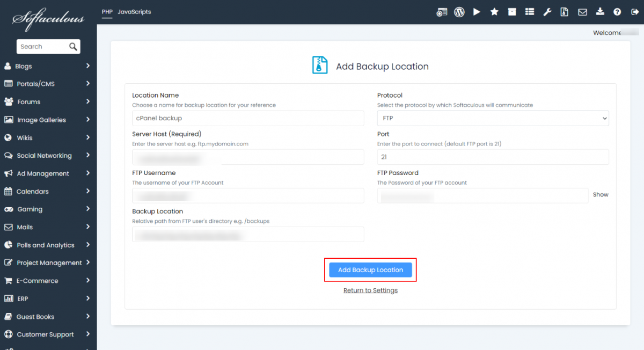Click the control panel gear icon
The height and width of the screenshot is (350, 644).
pos(442,12)
